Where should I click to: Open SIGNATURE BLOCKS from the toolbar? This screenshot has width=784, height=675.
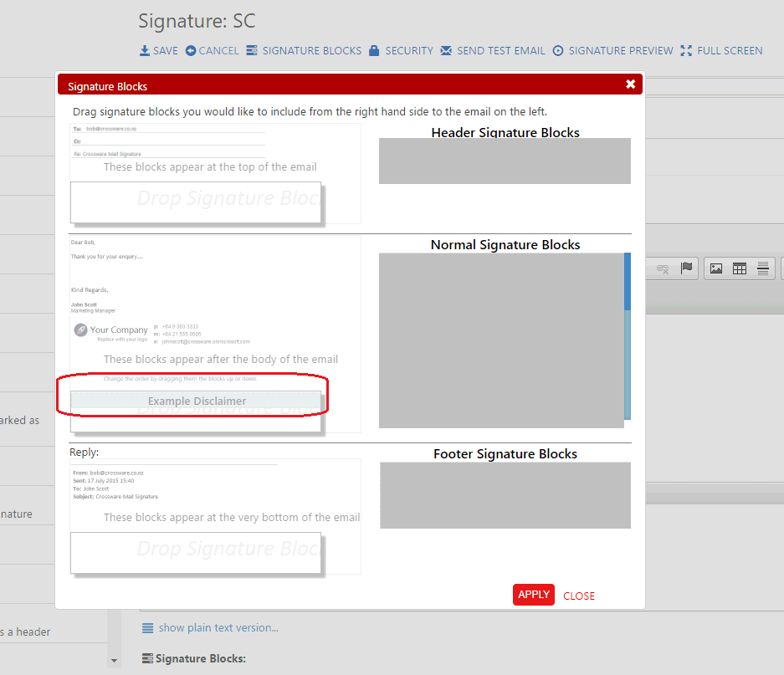[304, 50]
